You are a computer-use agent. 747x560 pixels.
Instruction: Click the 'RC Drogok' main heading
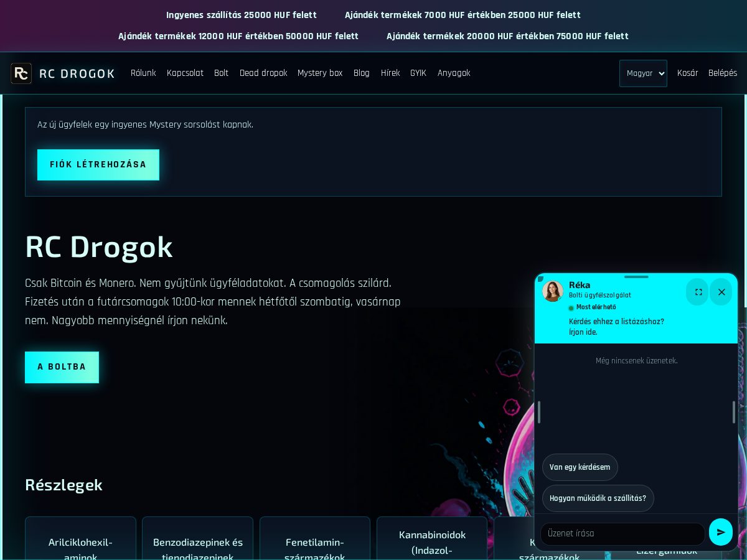(x=99, y=247)
